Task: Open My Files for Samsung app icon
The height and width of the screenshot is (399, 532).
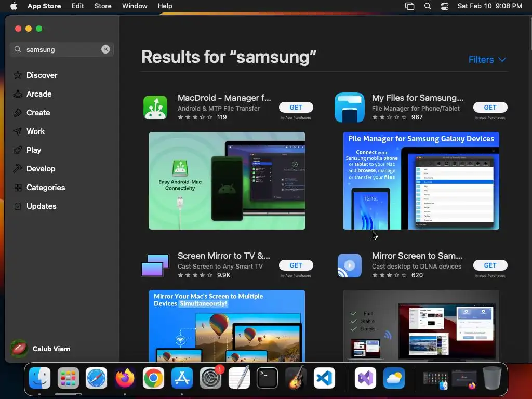Action: [x=350, y=108]
